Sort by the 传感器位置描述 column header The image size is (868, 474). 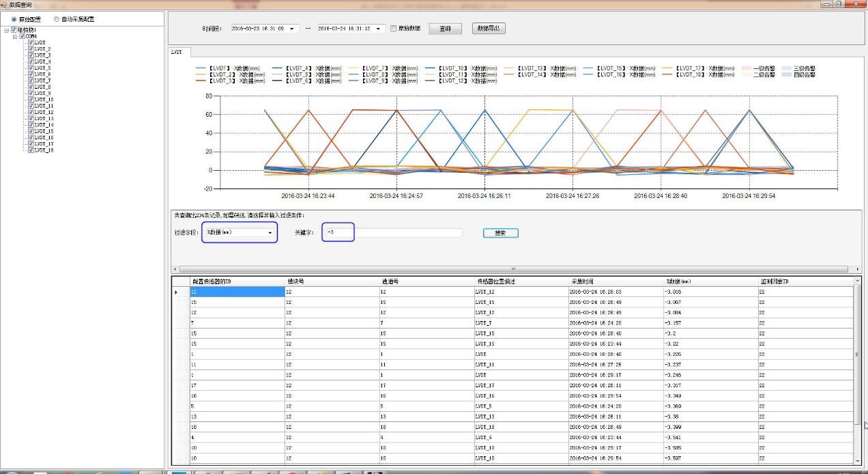point(521,281)
